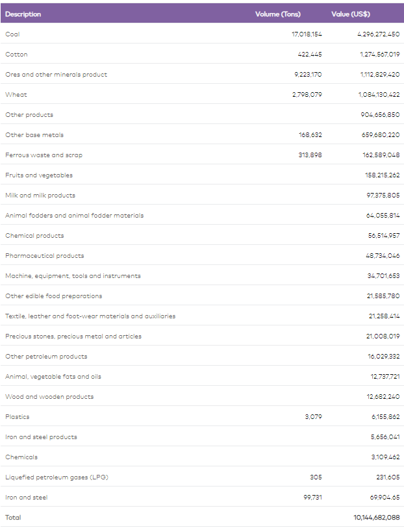
Task: Select the Pharmaceutical products row
Action: tap(202, 255)
